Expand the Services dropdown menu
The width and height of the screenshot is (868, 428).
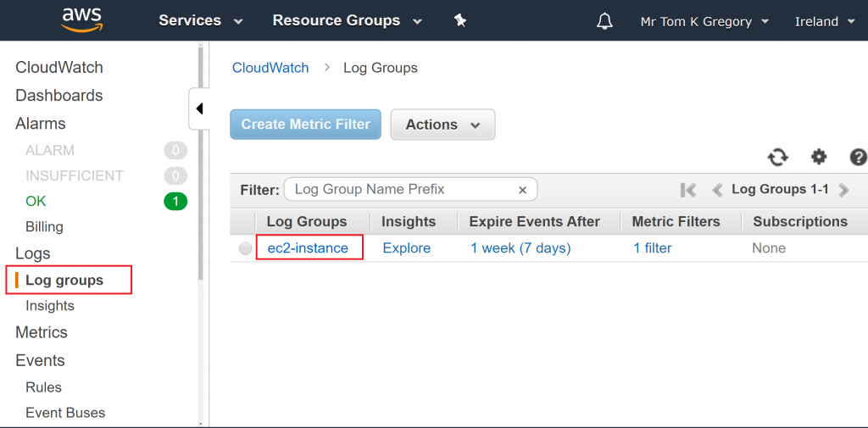click(200, 20)
